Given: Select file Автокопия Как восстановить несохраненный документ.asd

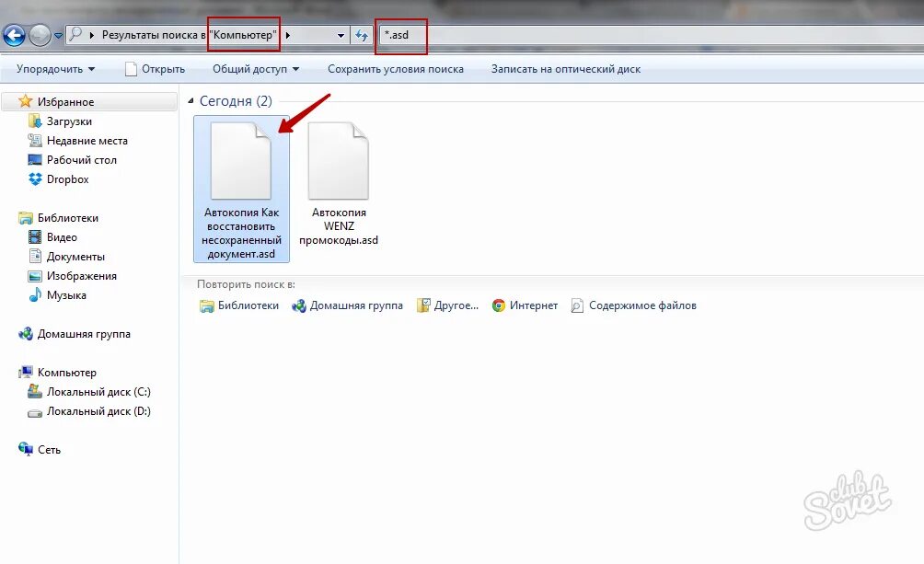Looking at the screenshot, I should (x=242, y=190).
